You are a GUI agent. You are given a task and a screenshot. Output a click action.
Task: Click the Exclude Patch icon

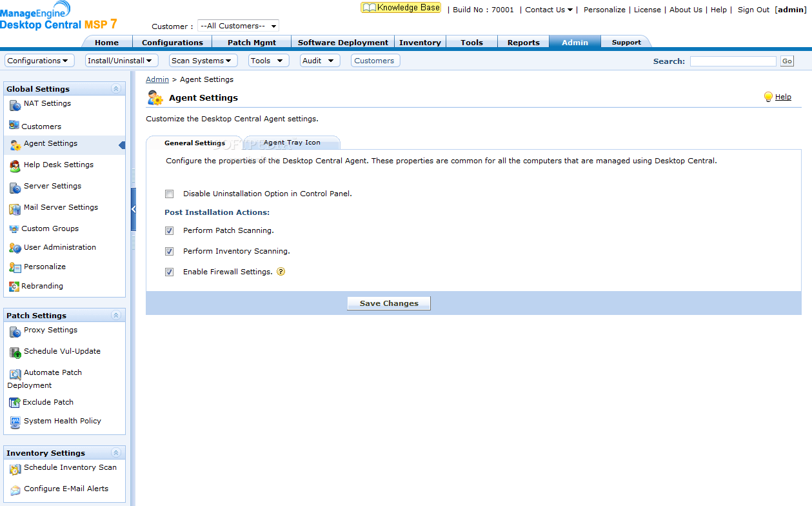coord(15,403)
